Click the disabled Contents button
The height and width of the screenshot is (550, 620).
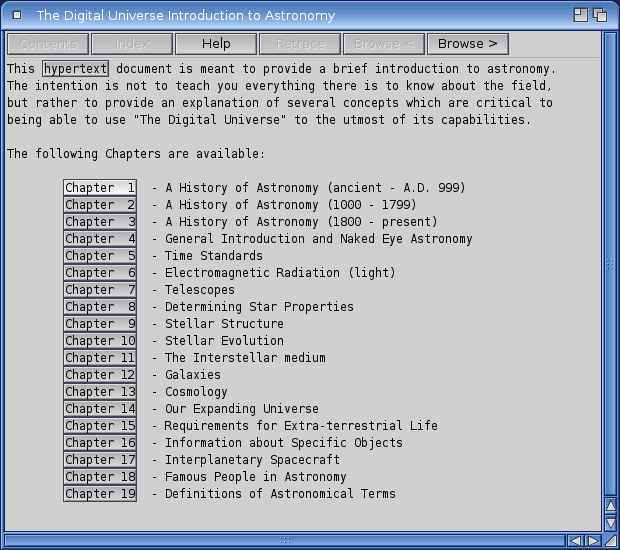coord(48,44)
